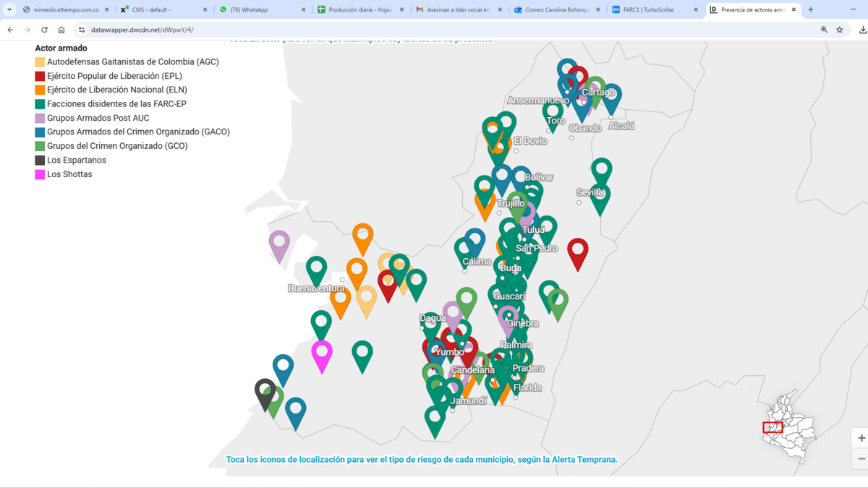Click the magnifier zoom icon near the address bar
868x488 pixels.
click(823, 30)
